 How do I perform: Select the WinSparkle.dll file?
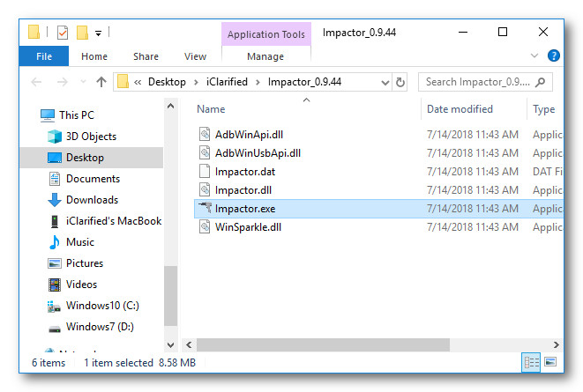click(x=247, y=227)
